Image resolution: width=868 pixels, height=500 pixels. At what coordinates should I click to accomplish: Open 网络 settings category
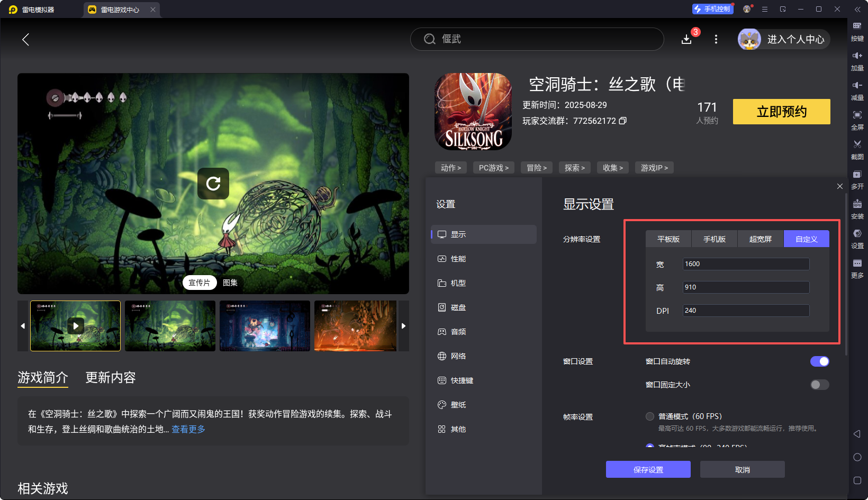pyautogui.click(x=484, y=356)
